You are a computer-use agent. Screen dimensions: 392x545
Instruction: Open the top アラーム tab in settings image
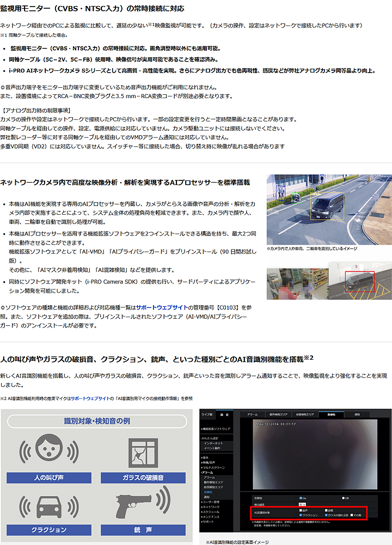coord(253,414)
